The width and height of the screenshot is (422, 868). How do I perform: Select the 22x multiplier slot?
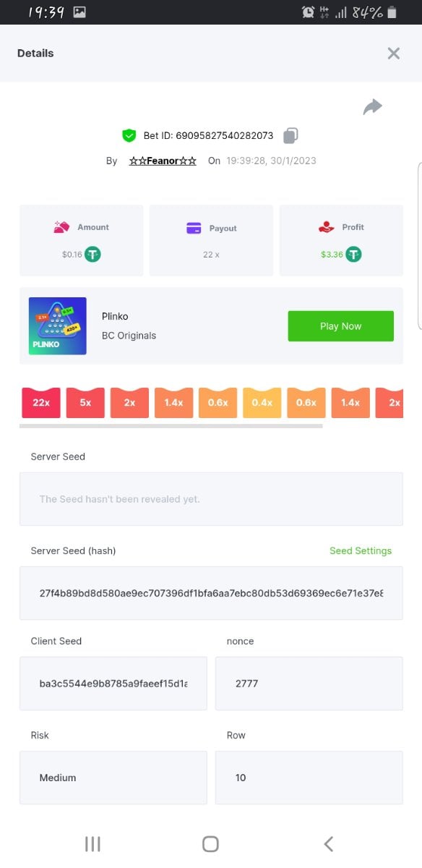41,402
